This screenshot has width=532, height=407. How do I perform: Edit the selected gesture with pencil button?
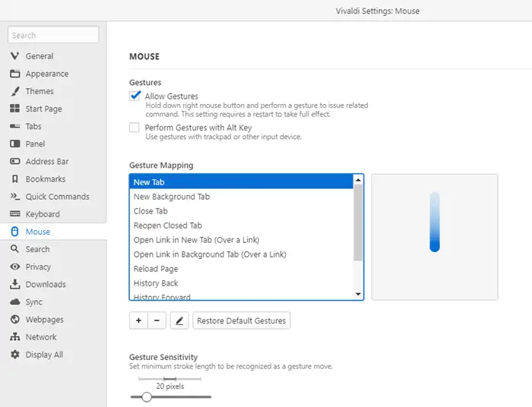point(179,320)
